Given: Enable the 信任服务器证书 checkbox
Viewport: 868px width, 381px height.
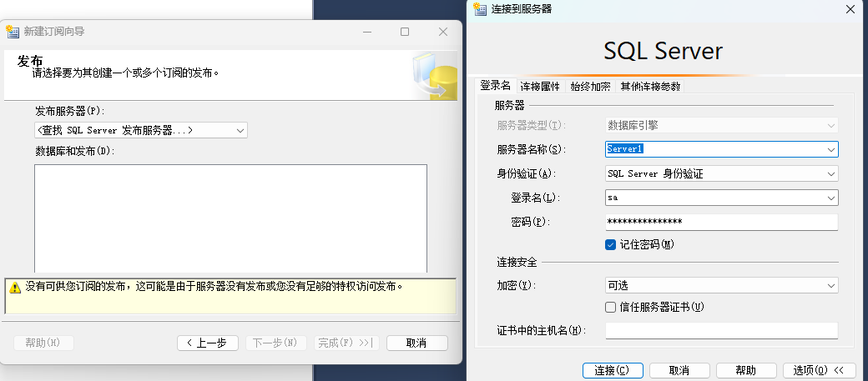Looking at the screenshot, I should point(611,307).
